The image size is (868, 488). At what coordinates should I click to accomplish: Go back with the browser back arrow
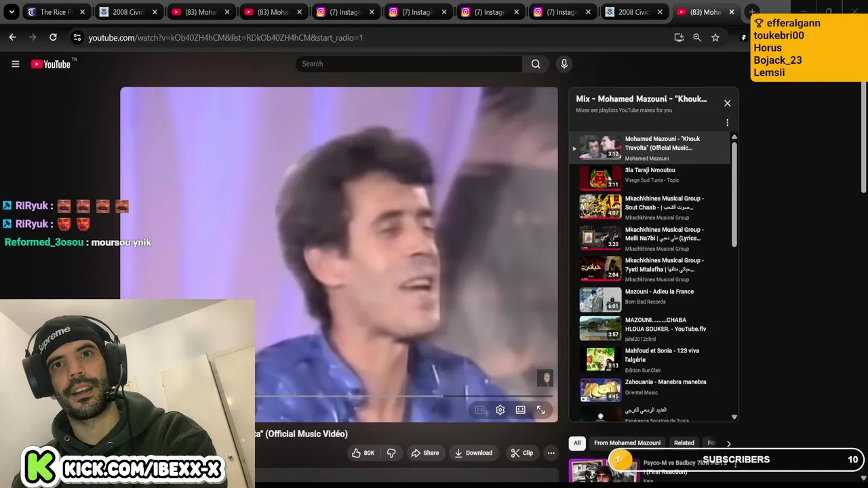[x=12, y=37]
